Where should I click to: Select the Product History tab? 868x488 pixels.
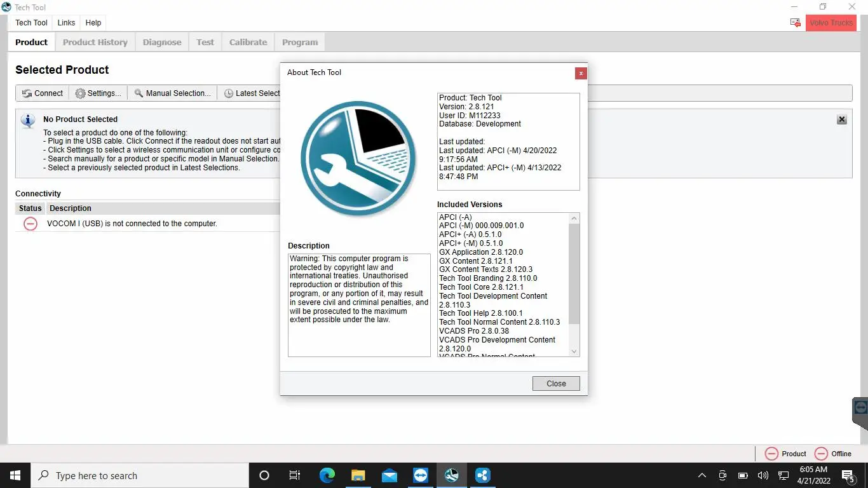point(95,41)
